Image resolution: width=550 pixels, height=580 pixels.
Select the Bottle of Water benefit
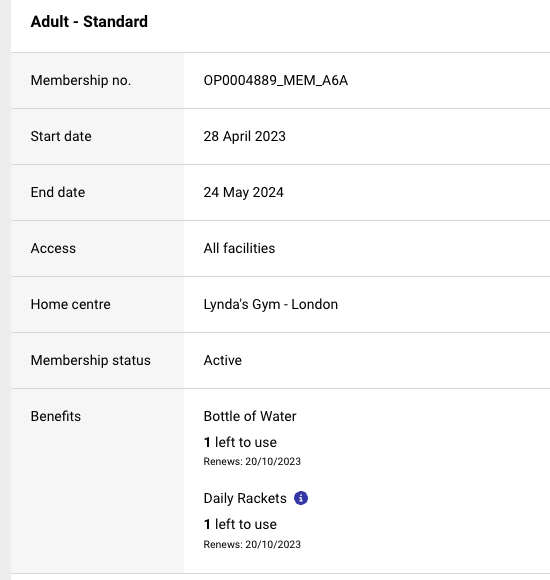tap(250, 417)
